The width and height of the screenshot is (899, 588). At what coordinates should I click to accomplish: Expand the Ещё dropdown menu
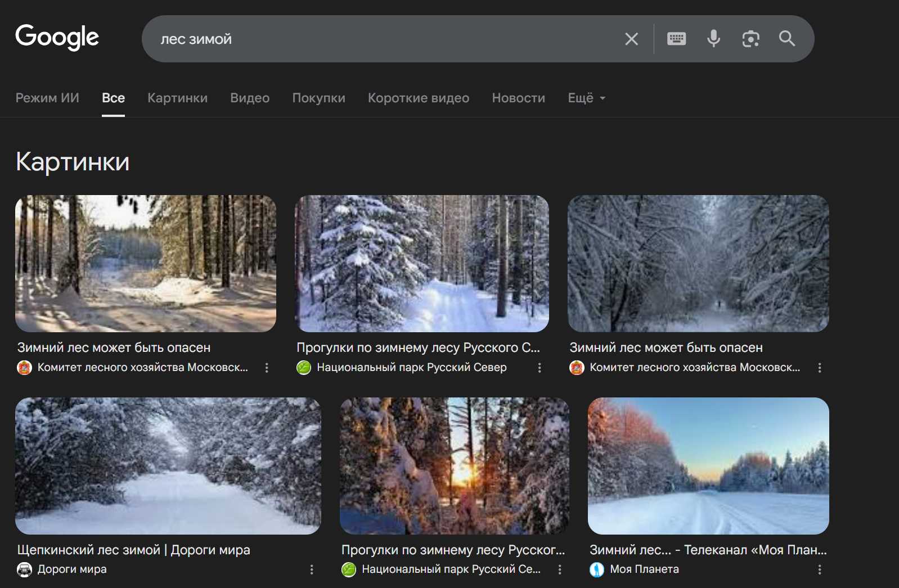(x=587, y=98)
